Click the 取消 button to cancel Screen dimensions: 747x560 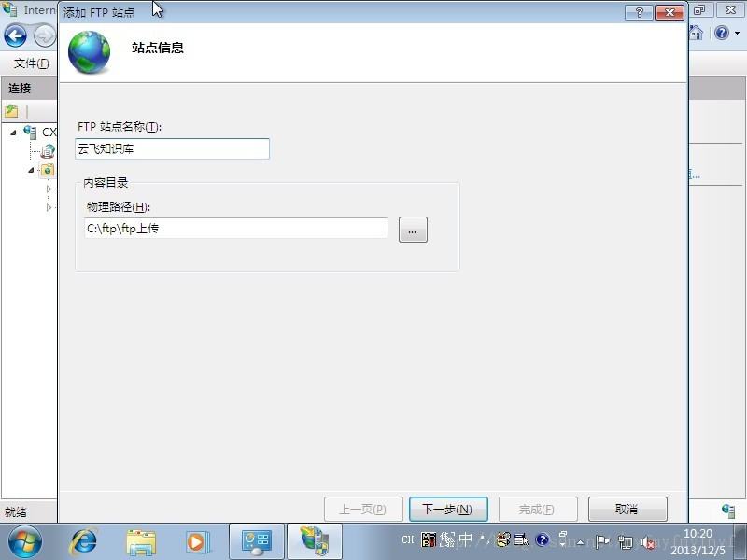click(627, 509)
